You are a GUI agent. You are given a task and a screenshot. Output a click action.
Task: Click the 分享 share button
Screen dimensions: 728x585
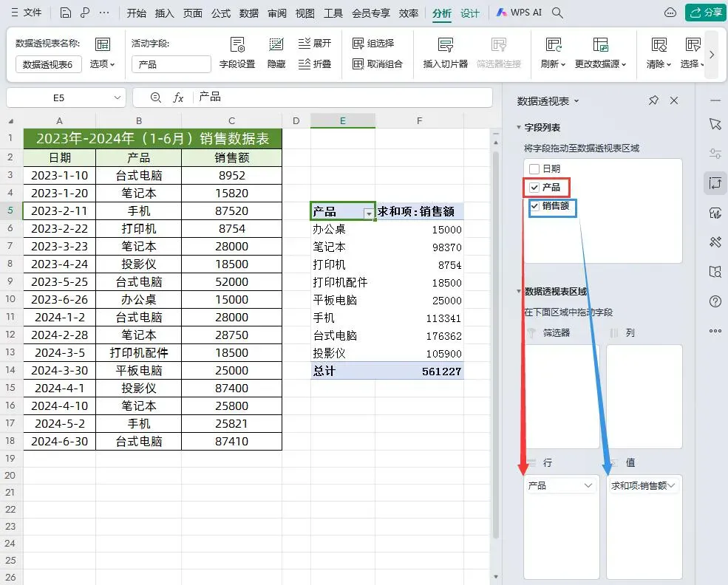tap(706, 13)
